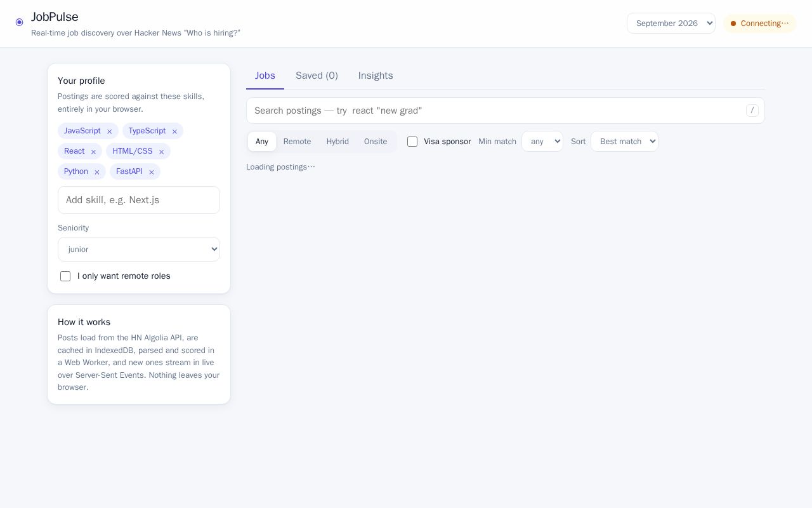Click the JobPulse title text
Screen dimensions: 812x508
coord(55,17)
